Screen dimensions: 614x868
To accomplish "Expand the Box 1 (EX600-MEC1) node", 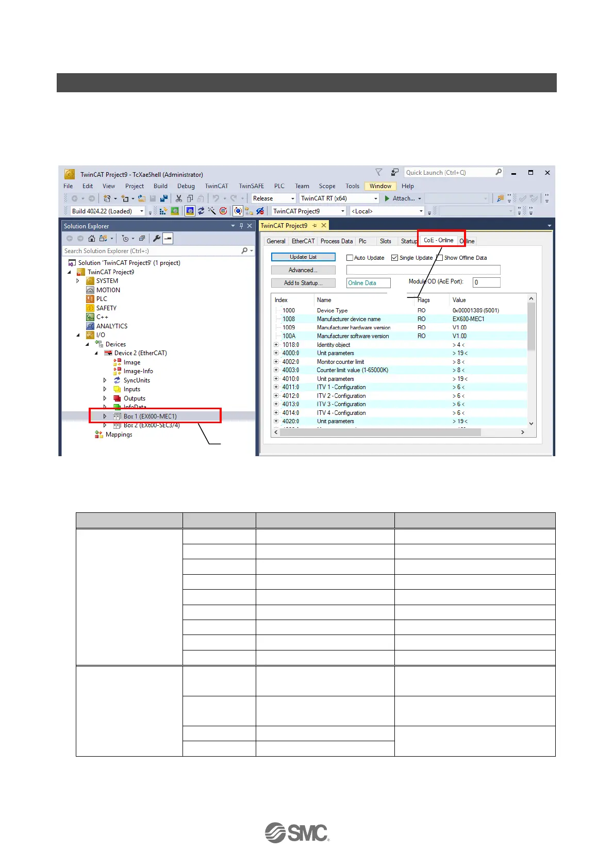I will click(105, 416).
